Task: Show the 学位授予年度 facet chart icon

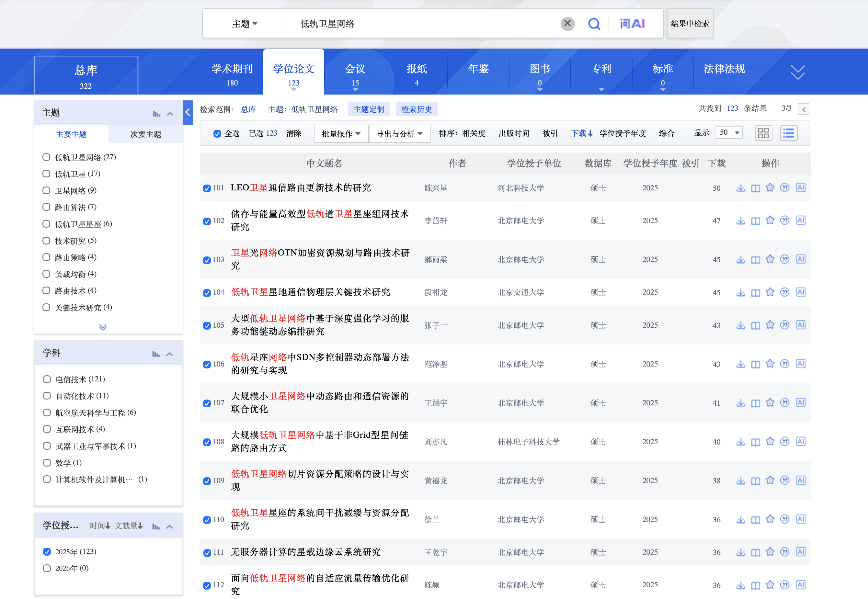Action: click(156, 526)
